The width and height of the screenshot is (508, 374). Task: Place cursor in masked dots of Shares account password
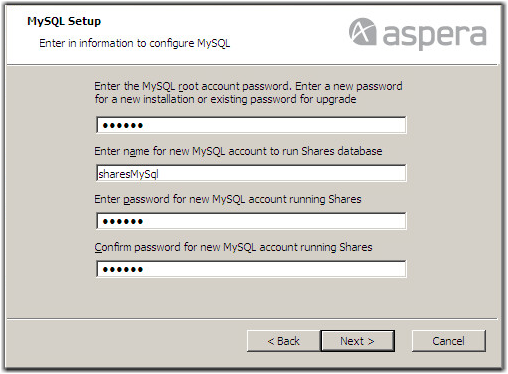(x=123, y=222)
